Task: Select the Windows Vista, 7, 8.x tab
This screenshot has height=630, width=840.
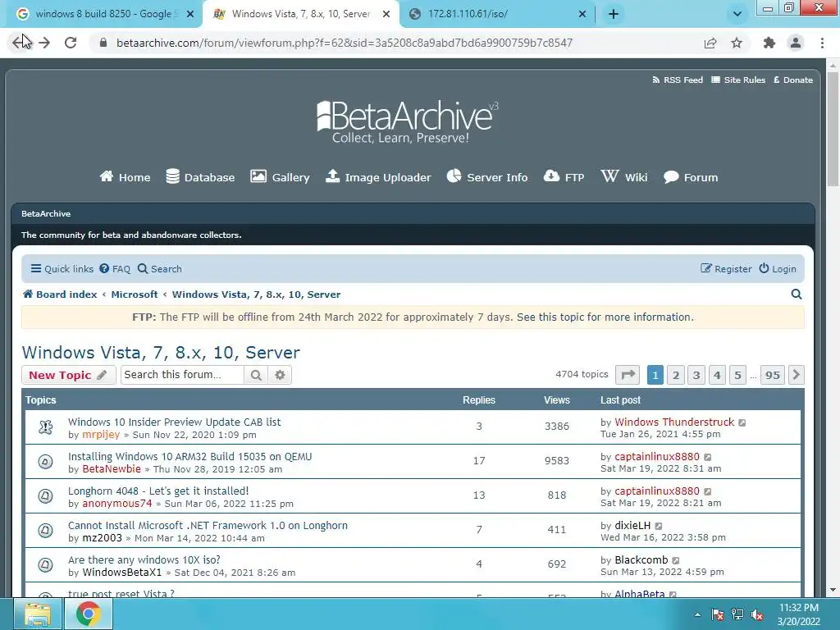Action: [x=300, y=14]
